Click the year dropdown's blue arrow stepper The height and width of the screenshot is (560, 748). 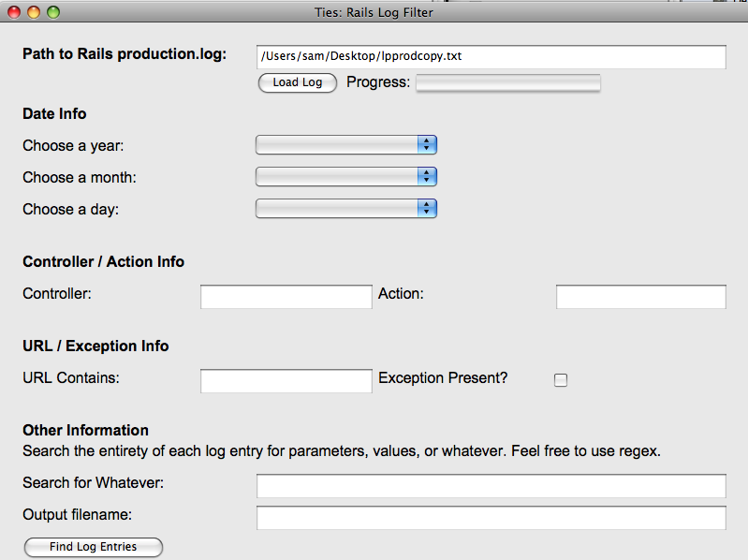427,144
